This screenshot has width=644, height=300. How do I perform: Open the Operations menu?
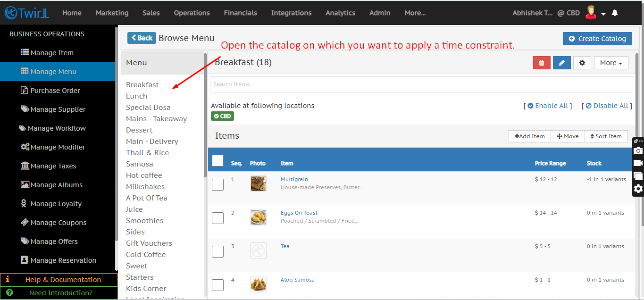point(192,13)
